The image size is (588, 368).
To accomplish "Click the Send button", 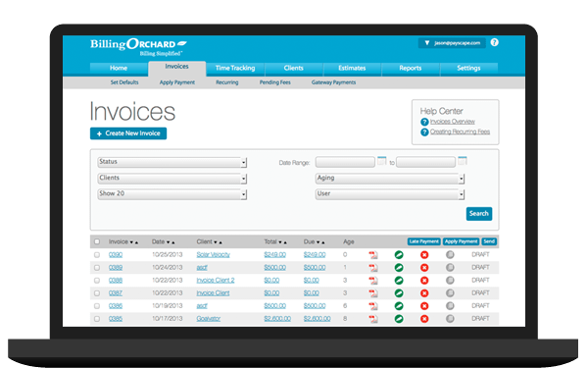I will (489, 241).
